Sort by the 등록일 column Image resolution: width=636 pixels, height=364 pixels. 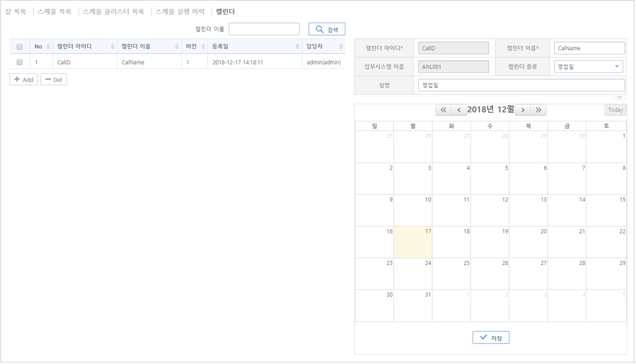tap(254, 47)
